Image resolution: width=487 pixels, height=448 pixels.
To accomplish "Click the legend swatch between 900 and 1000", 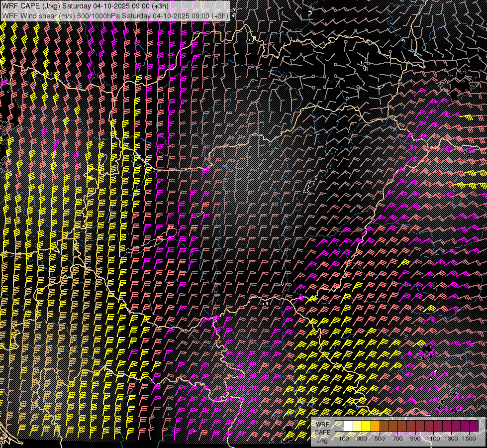I will [420, 426].
